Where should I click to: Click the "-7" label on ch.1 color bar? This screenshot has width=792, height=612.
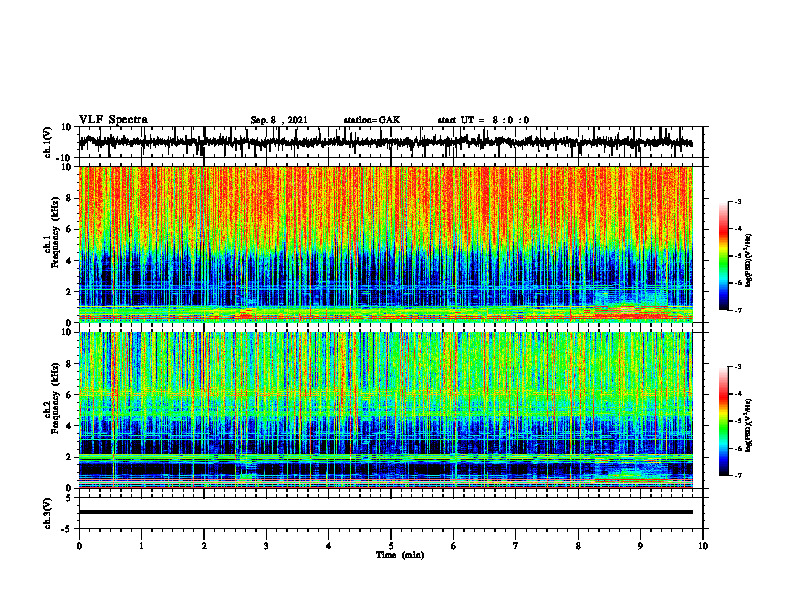738,310
